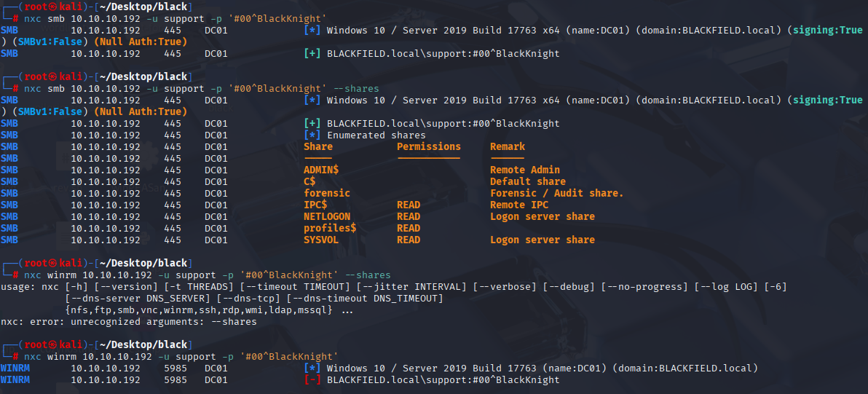
Task: Click the unrecognized arguments error line
Action: pyautogui.click(x=129, y=321)
